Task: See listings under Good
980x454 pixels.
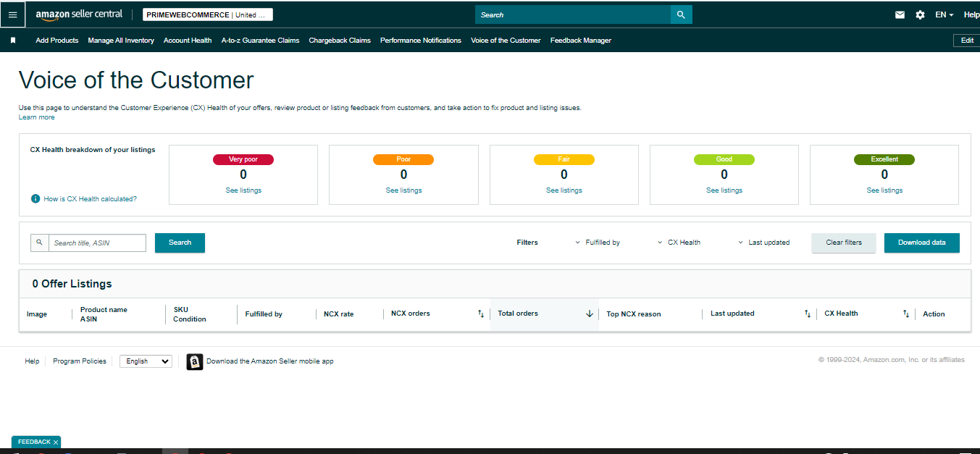Action: 724,190
